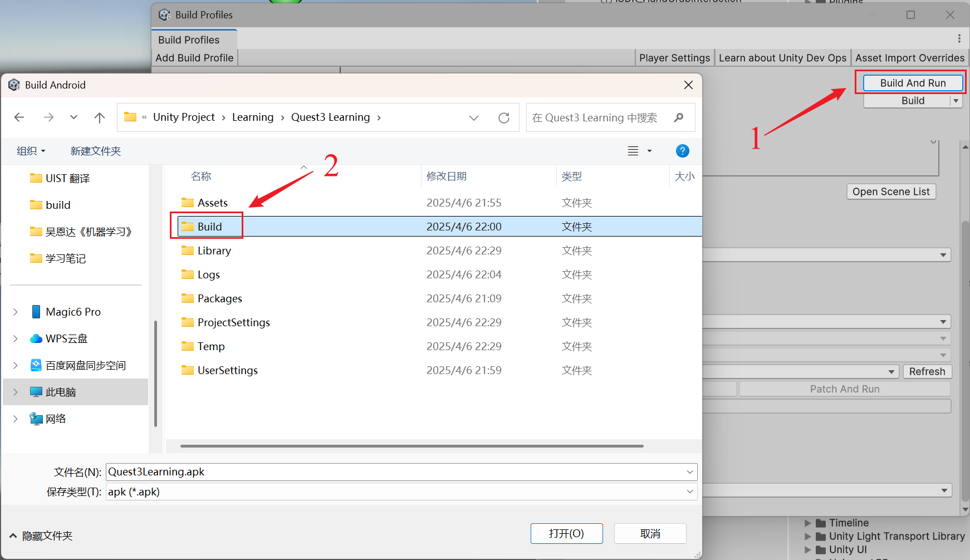Sort files by 名称 column
970x560 pixels.
pos(201,176)
